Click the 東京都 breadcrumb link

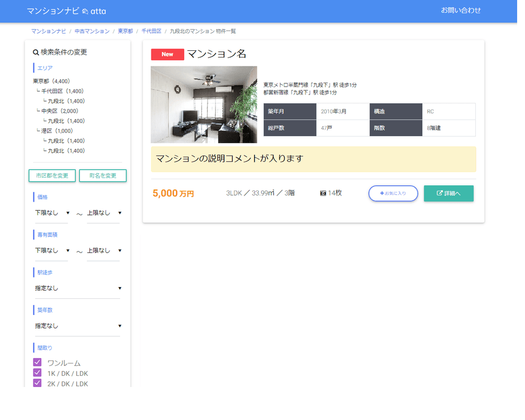125,31
